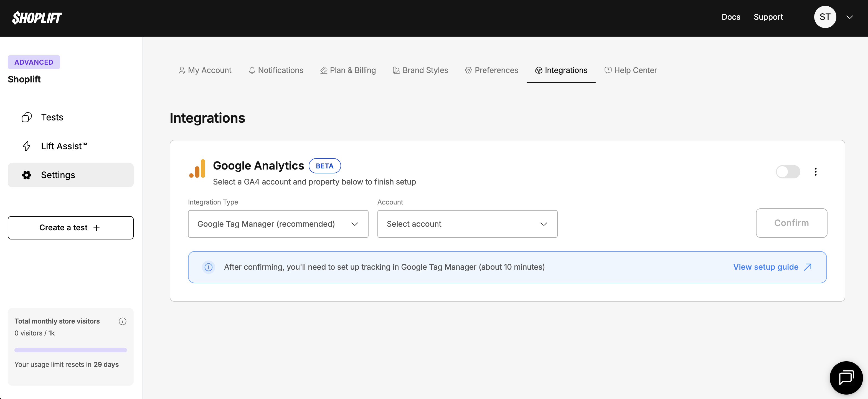Image resolution: width=868 pixels, height=399 pixels.
Task: Click the visitors info icon
Action: 122,321
